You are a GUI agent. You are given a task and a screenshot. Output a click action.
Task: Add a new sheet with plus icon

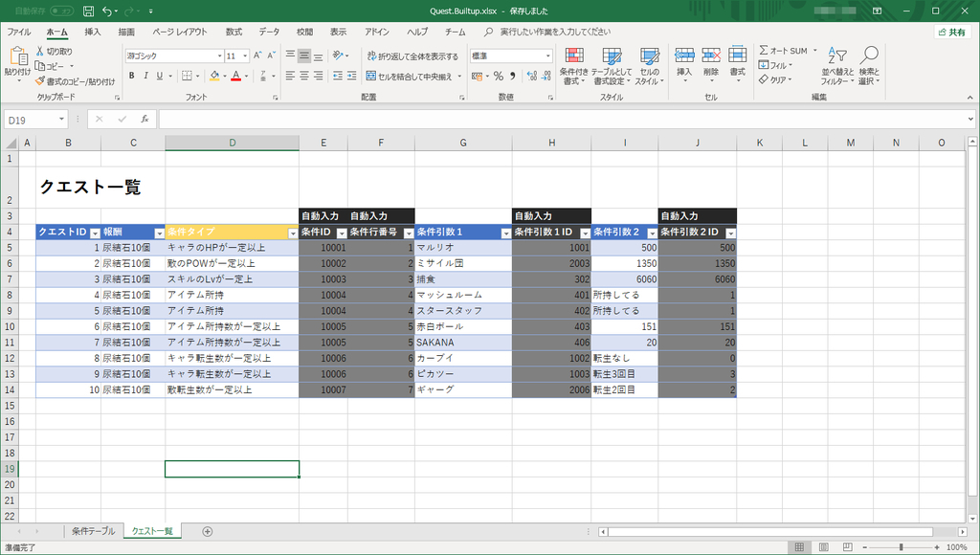[208, 531]
